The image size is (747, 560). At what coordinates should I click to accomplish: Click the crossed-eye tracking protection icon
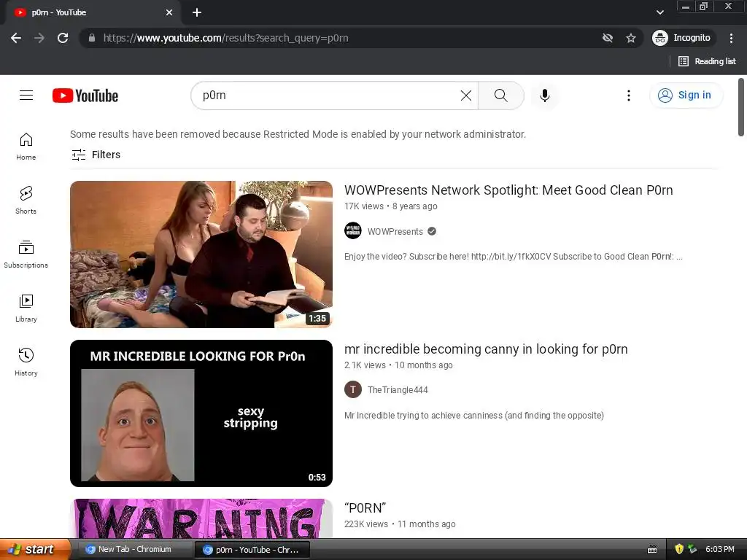pyautogui.click(x=608, y=38)
